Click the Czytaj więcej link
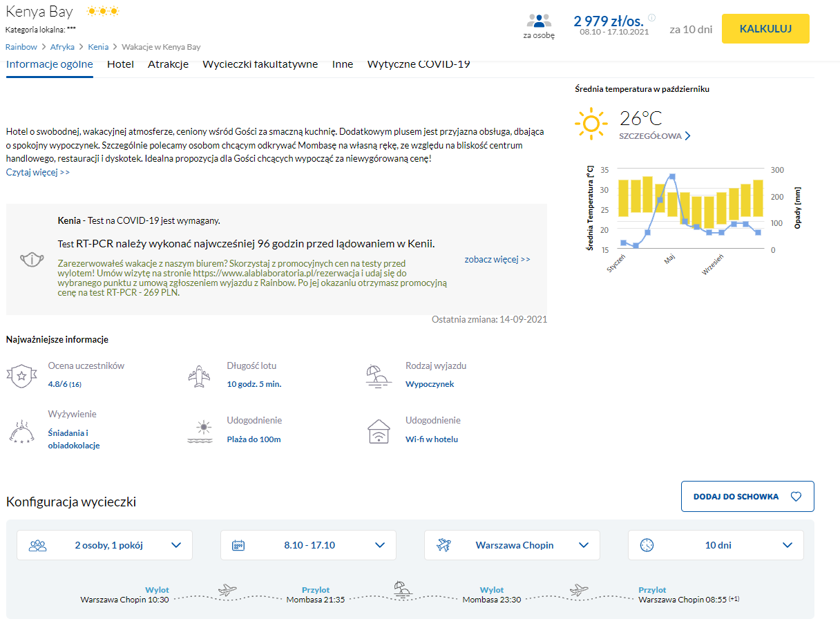The image size is (840, 628). 38,172
